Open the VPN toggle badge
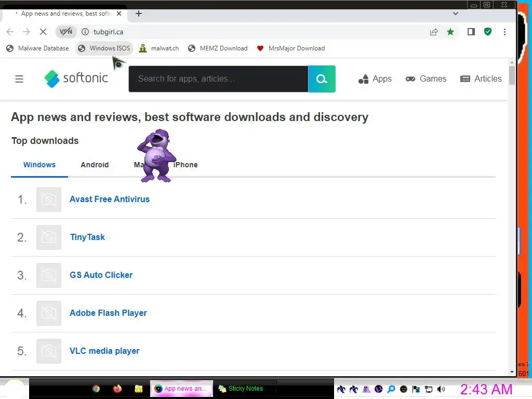The height and width of the screenshot is (399, 532). pos(65,32)
